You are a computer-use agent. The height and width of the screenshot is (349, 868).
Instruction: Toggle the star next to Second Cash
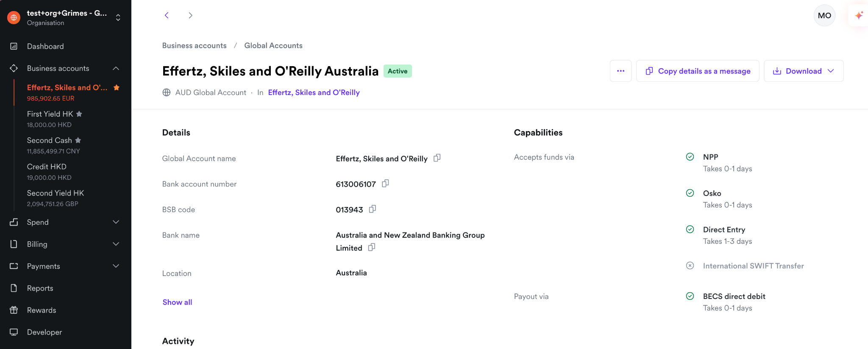pyautogui.click(x=78, y=140)
